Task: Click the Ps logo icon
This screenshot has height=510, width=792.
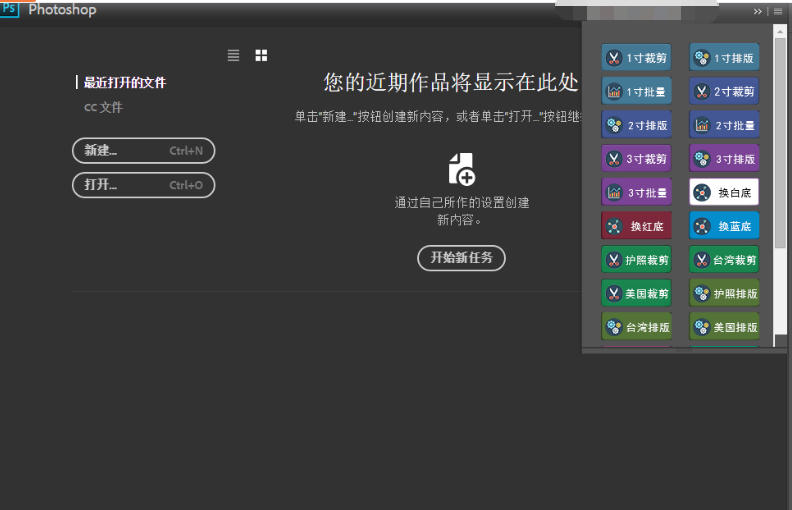Action: [9, 9]
